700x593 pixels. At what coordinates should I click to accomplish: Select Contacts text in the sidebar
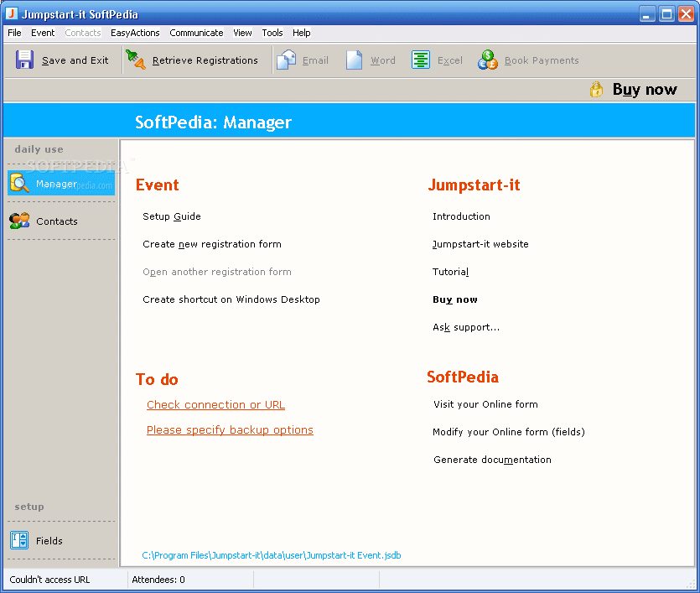click(57, 221)
